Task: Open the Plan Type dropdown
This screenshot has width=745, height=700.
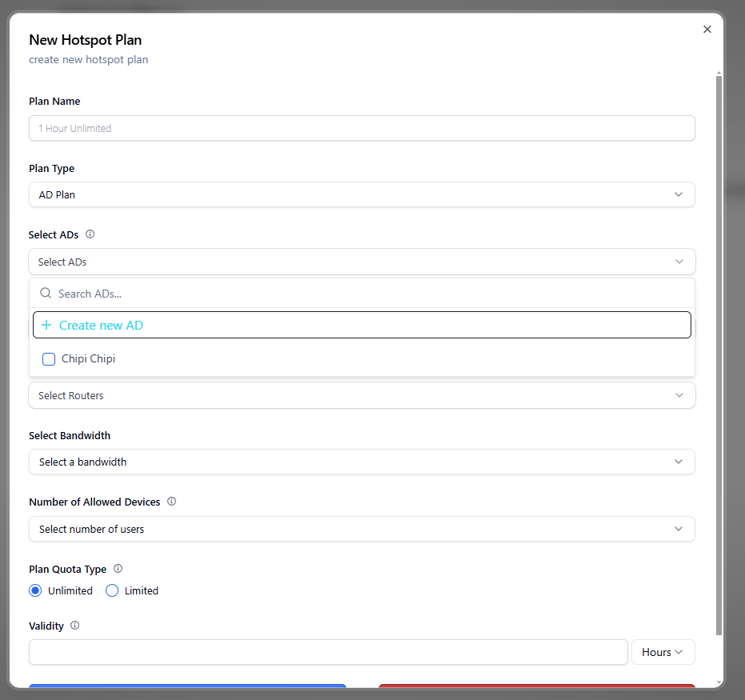Action: [x=362, y=194]
